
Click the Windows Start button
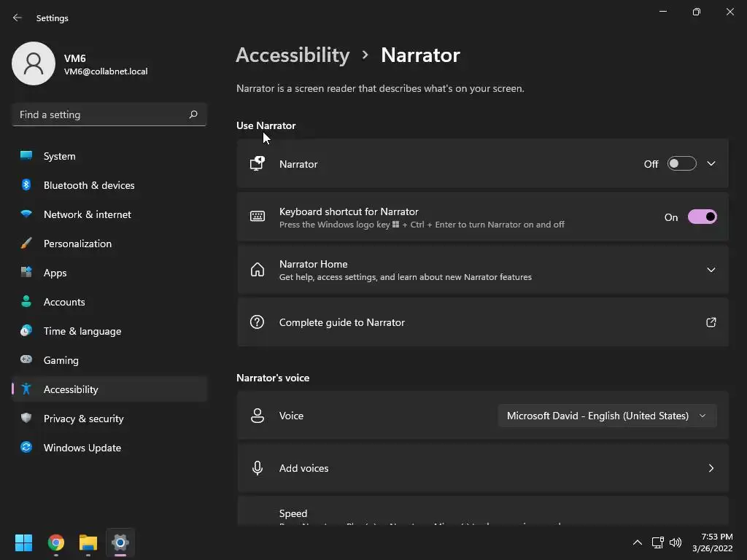click(x=24, y=542)
